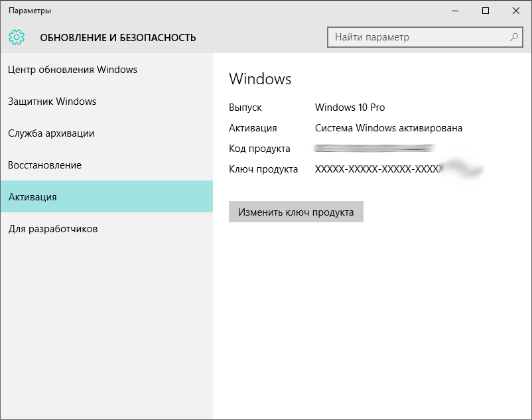532x420 pixels.
Task: Select highlighted "Активация" sidebar item
Action: click(x=33, y=197)
